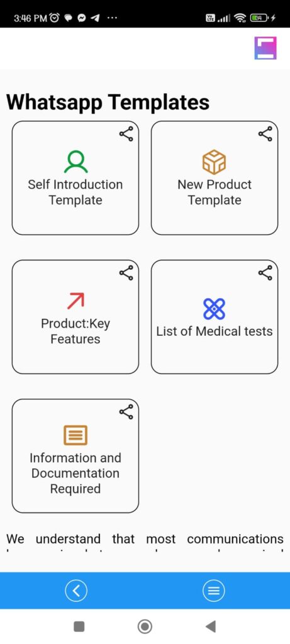This screenshot has width=290, height=644.
Task: Open Self Introduction Template card
Action: tap(75, 178)
